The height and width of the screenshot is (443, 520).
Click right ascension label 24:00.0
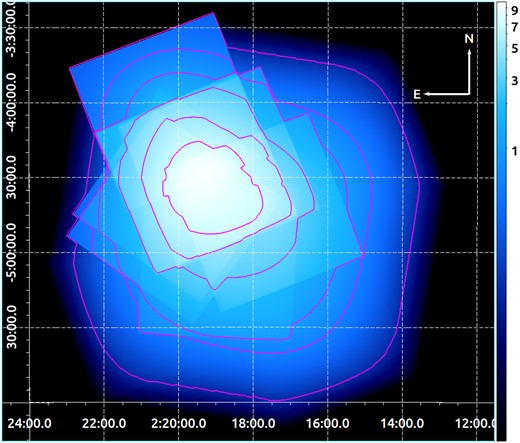click(x=29, y=424)
